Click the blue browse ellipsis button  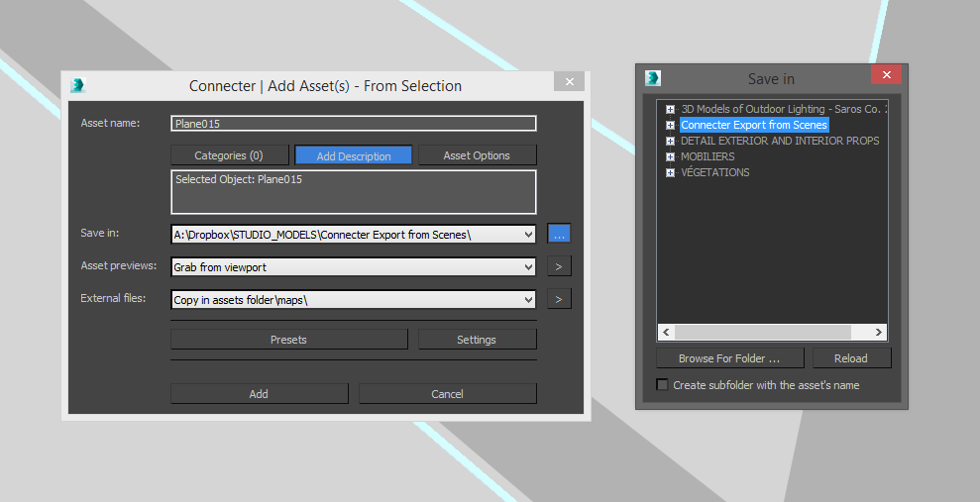pyautogui.click(x=560, y=235)
